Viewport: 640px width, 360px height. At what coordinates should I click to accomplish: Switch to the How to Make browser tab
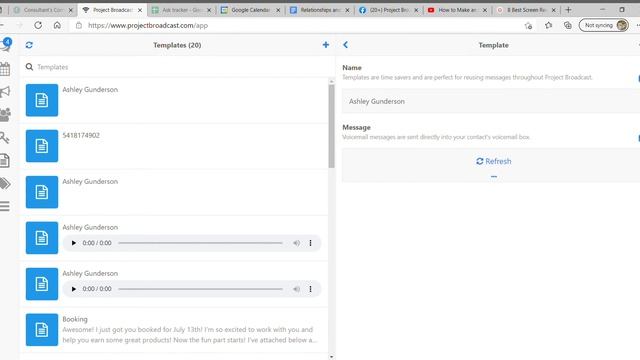457,10
